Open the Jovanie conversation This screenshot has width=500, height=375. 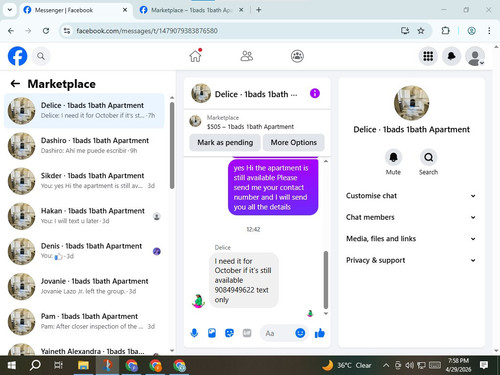(84, 286)
